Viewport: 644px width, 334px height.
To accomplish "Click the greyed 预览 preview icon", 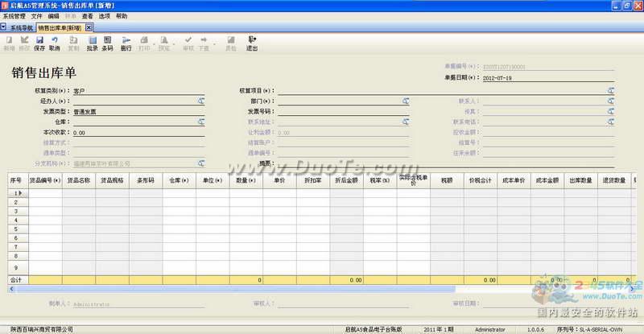I will [164, 40].
